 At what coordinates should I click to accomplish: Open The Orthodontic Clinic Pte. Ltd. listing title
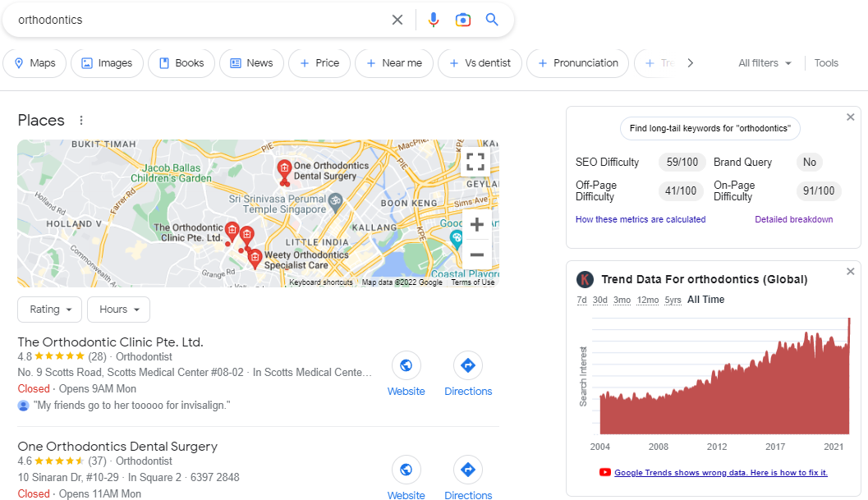tap(111, 342)
